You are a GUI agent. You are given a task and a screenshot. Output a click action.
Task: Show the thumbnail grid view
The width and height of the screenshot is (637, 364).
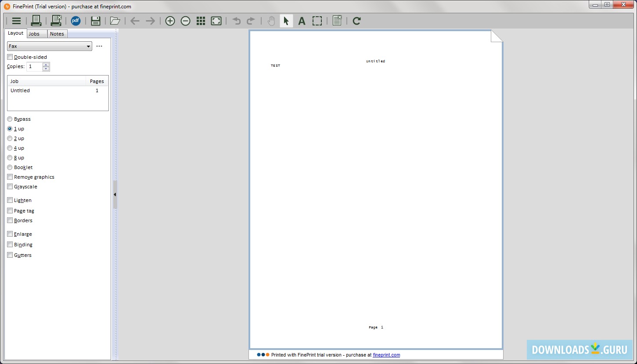(201, 21)
